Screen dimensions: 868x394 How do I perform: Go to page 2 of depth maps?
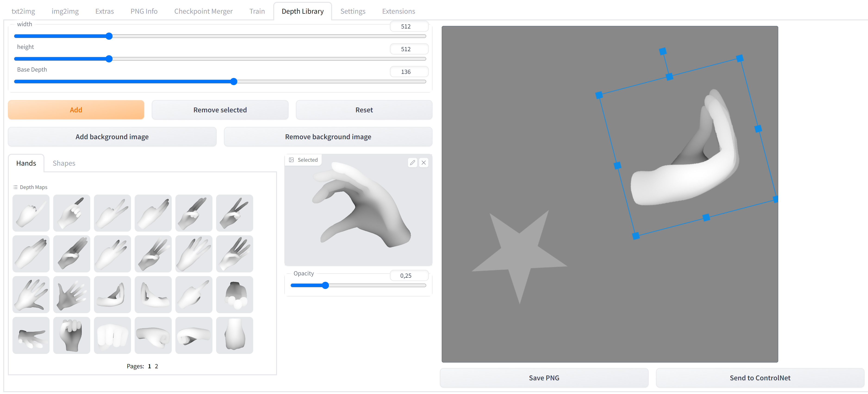click(156, 366)
